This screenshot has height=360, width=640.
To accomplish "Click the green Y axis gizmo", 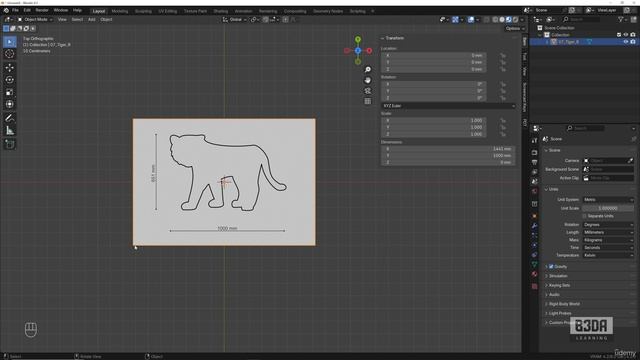I will (358, 40).
